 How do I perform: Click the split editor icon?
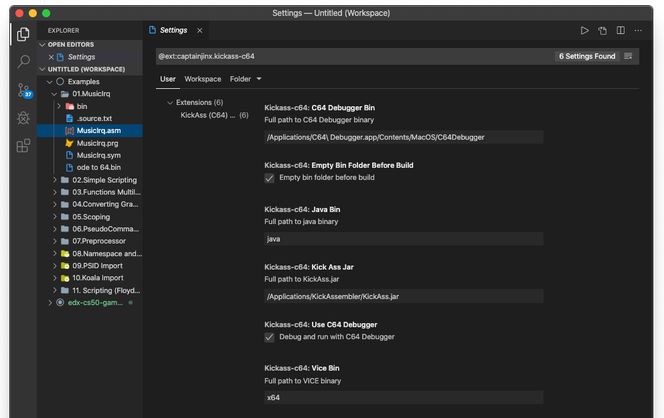point(620,30)
